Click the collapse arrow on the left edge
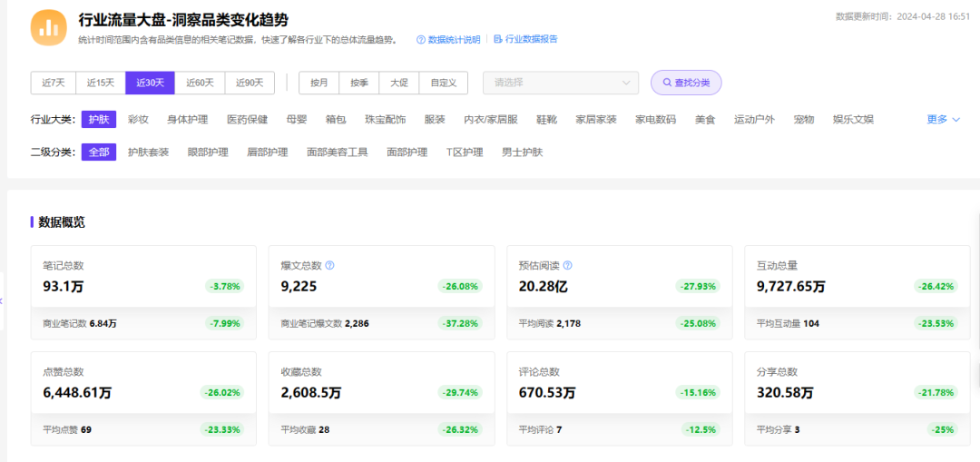The image size is (980, 462). tap(2, 301)
